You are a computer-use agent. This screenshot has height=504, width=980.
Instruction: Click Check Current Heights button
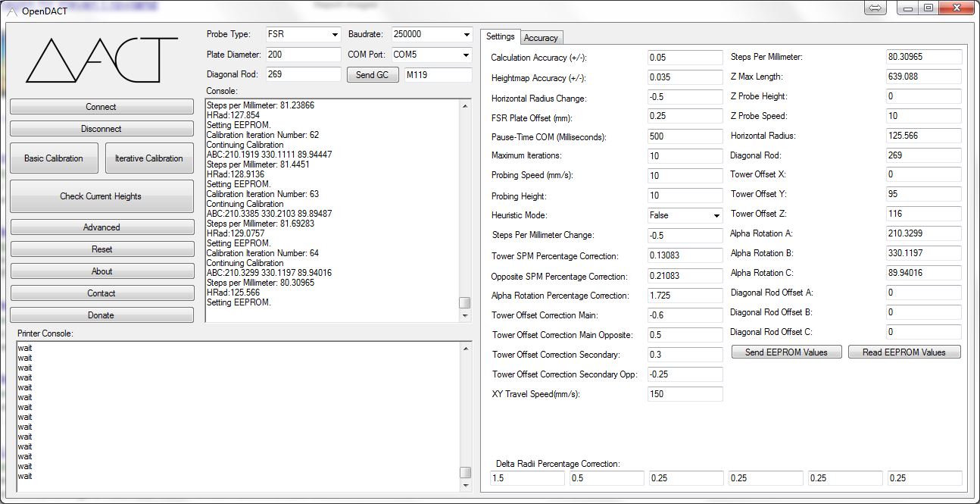(x=101, y=196)
